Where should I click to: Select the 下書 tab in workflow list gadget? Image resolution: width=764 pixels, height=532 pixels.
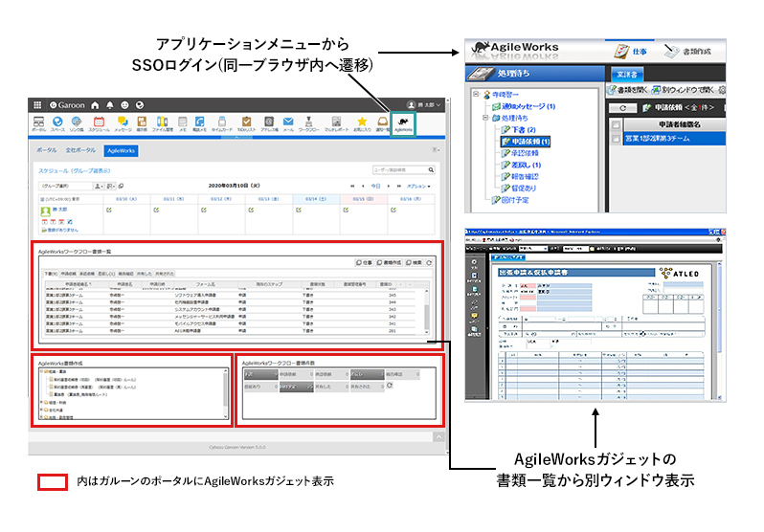[x=51, y=274]
